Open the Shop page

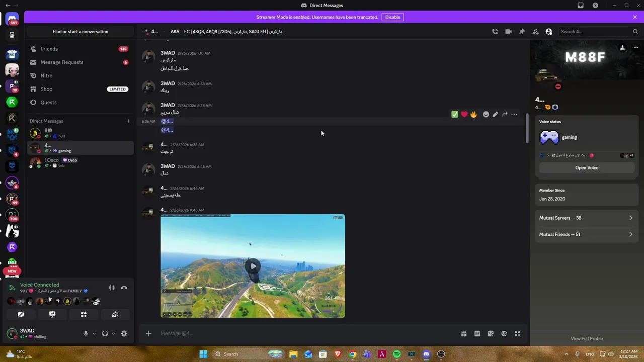(80, 89)
